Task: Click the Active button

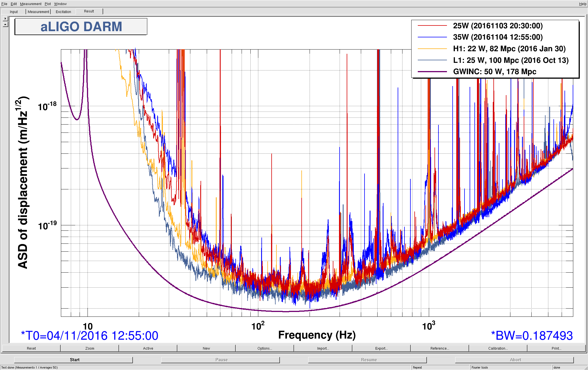Action: pos(148,348)
